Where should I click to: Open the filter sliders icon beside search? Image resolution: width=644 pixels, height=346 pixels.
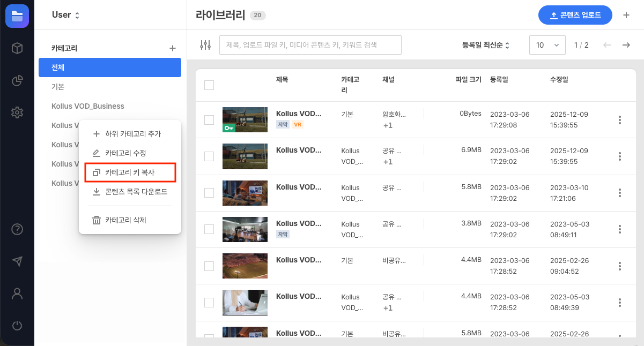coord(206,45)
